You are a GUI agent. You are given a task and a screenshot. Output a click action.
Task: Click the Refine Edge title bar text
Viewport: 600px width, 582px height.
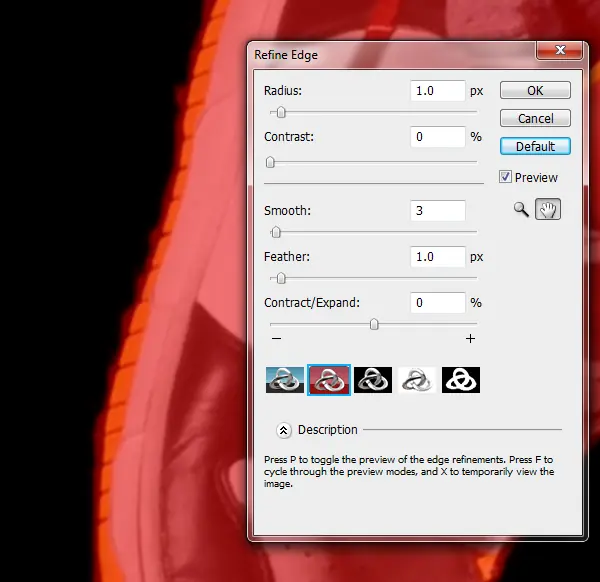click(x=286, y=55)
